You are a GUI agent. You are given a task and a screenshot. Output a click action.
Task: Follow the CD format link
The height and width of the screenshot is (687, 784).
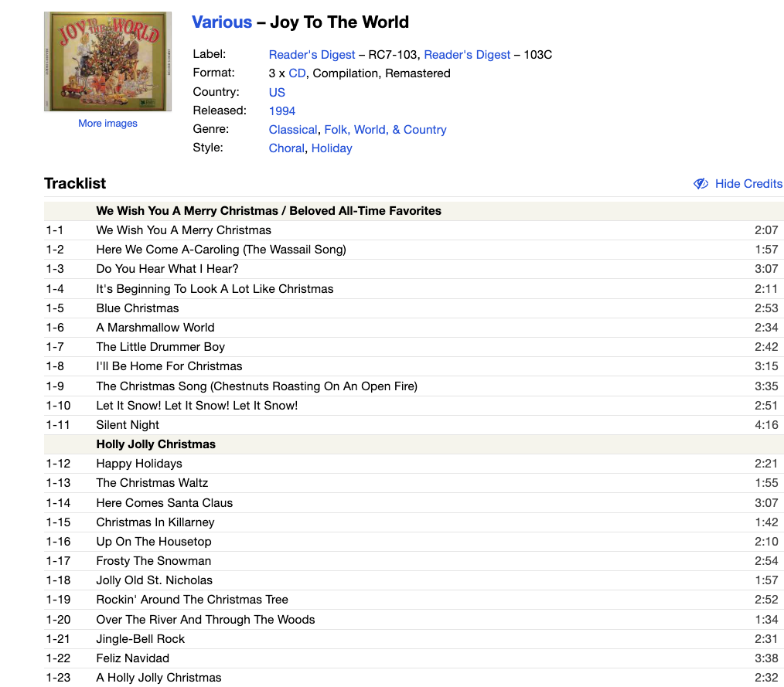[297, 73]
